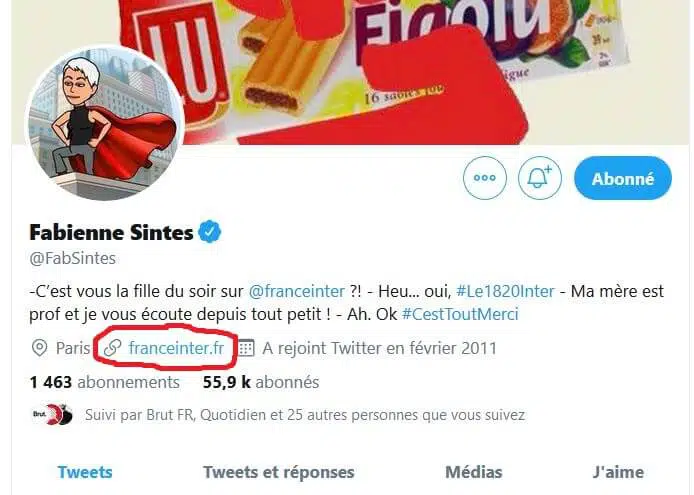Open the Tweets tab

click(85, 472)
